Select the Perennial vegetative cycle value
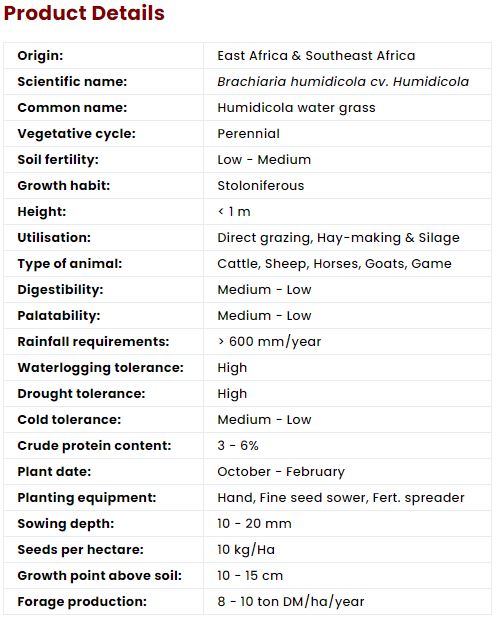The image size is (497, 622). 249,134
